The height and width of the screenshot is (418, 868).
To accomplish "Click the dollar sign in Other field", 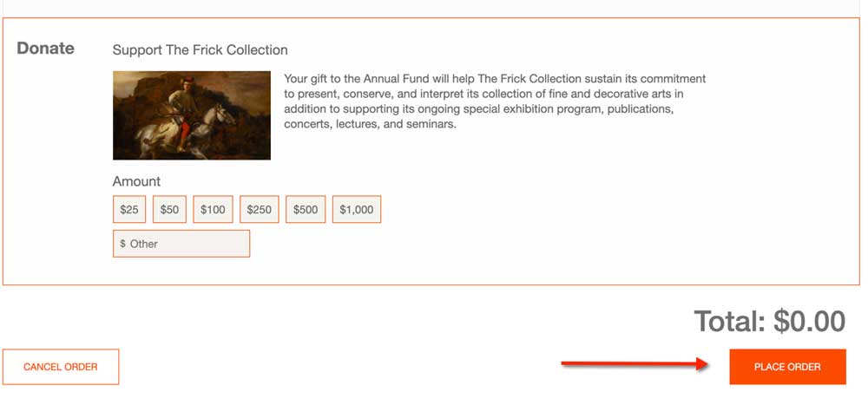I will click(122, 244).
